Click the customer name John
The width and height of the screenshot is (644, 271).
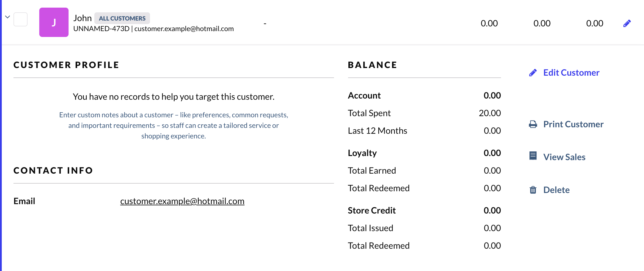click(82, 18)
